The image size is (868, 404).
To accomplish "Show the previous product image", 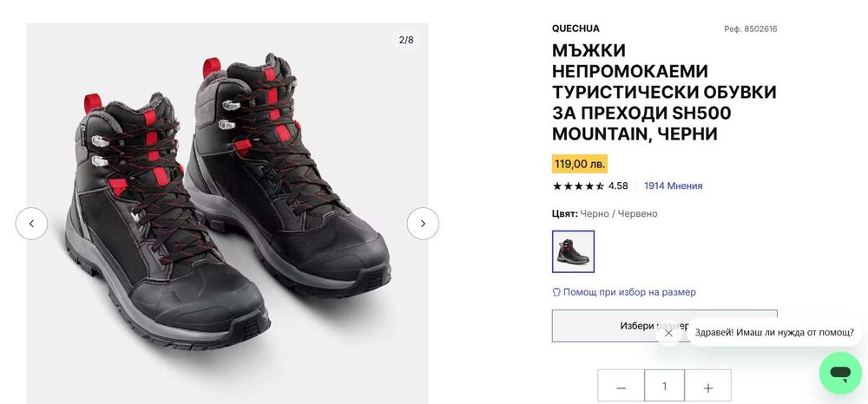I will click(31, 224).
